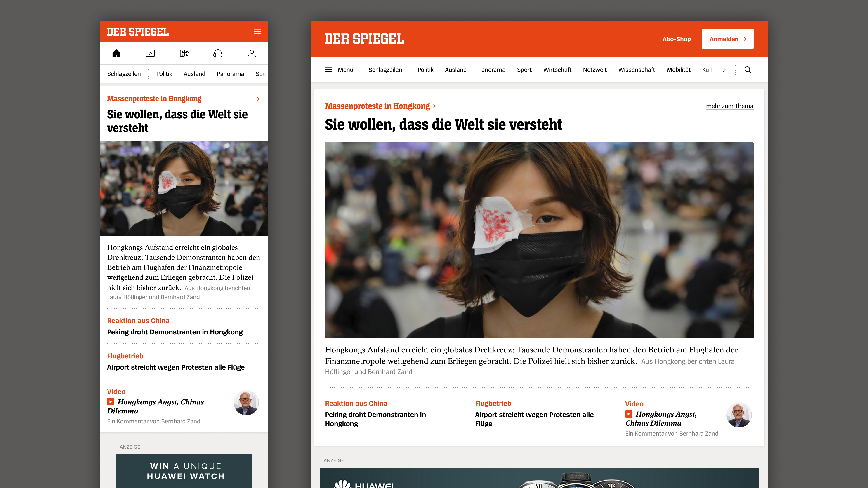Select Schlagzeilen in the mobile navigation
The height and width of the screenshot is (488, 868).
coord(124,74)
